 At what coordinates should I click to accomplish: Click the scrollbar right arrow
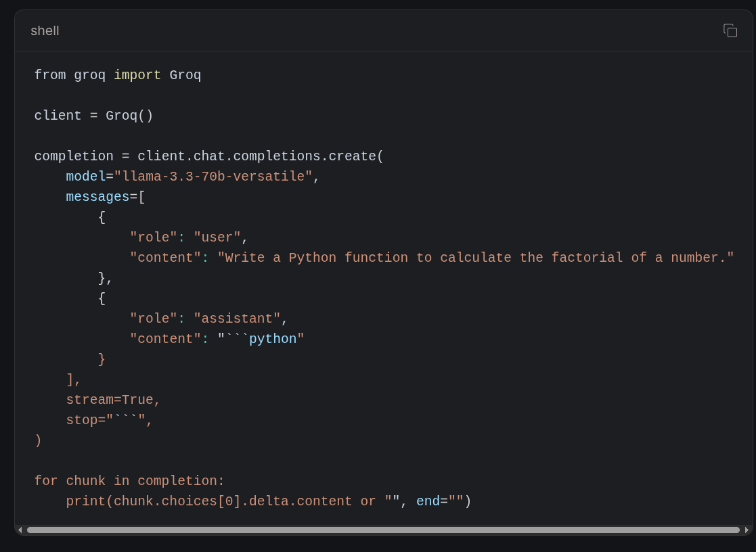click(x=747, y=530)
